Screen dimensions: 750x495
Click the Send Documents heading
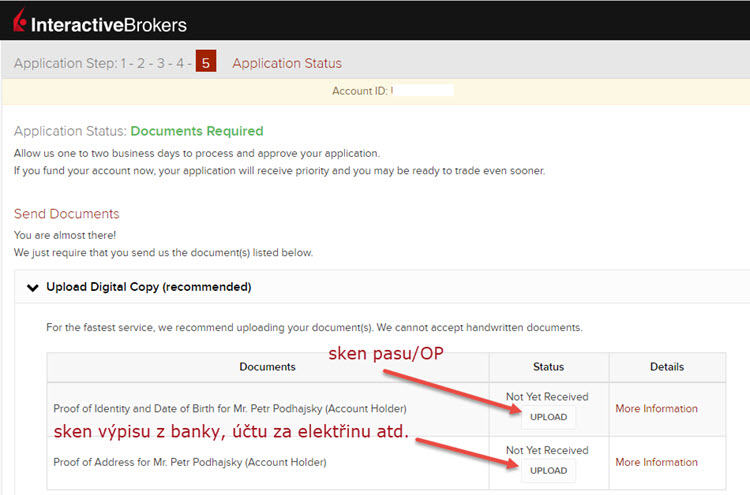(x=66, y=214)
